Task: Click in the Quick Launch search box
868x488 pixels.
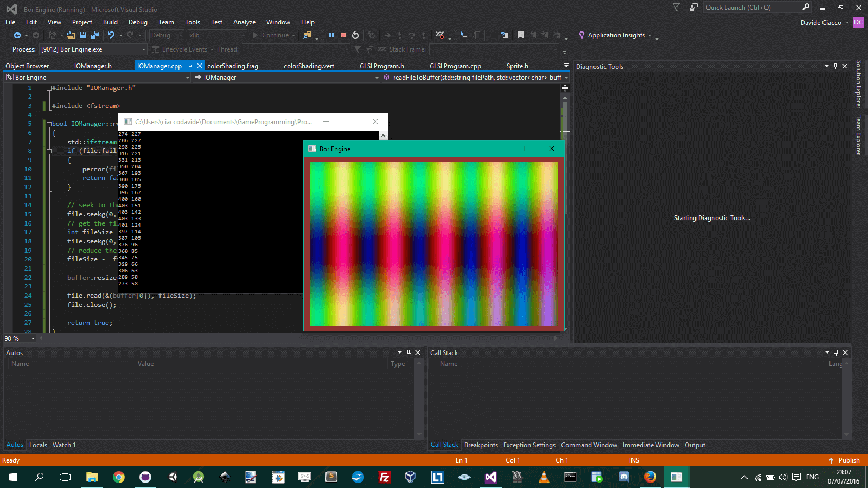Action: pos(751,8)
